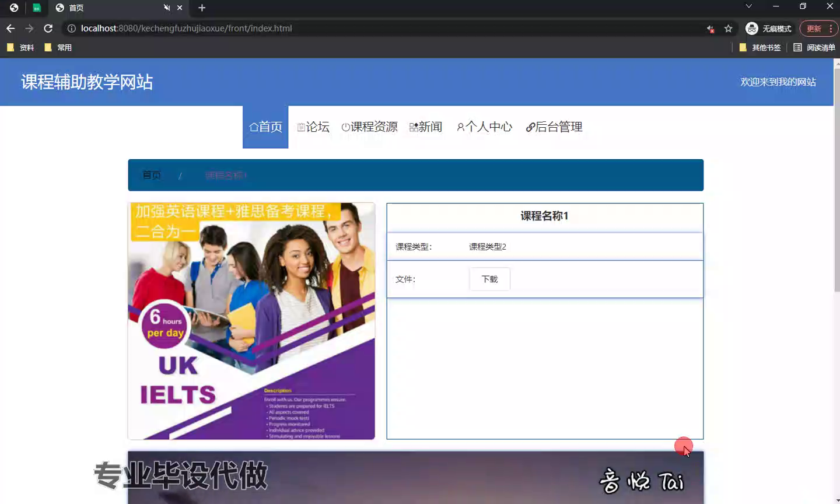
Task: Click the 课程类型: label
Action: tap(414, 247)
